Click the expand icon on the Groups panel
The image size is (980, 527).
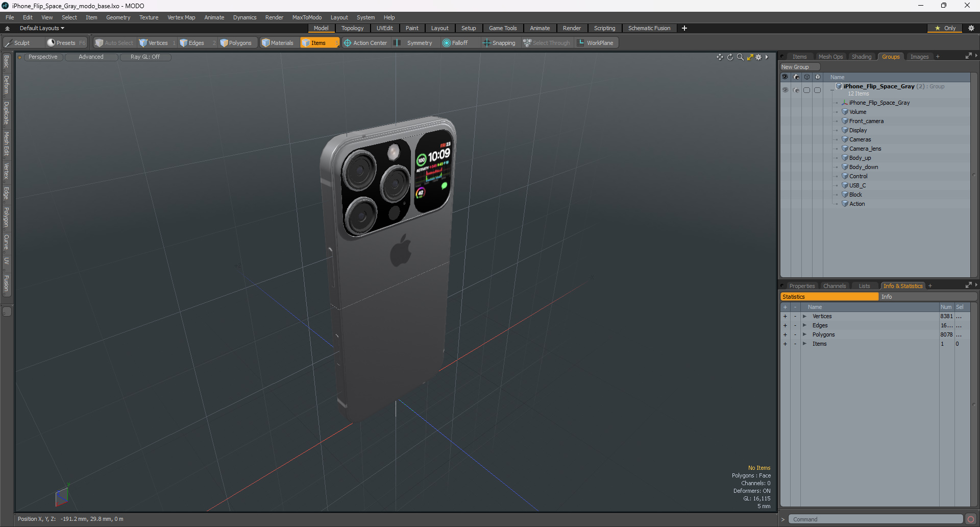[x=968, y=56]
